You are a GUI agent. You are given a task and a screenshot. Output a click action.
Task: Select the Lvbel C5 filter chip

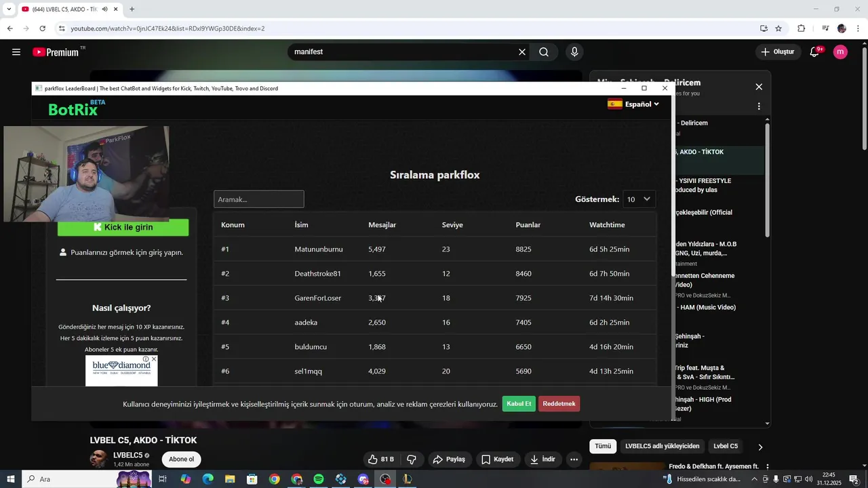coord(726,447)
